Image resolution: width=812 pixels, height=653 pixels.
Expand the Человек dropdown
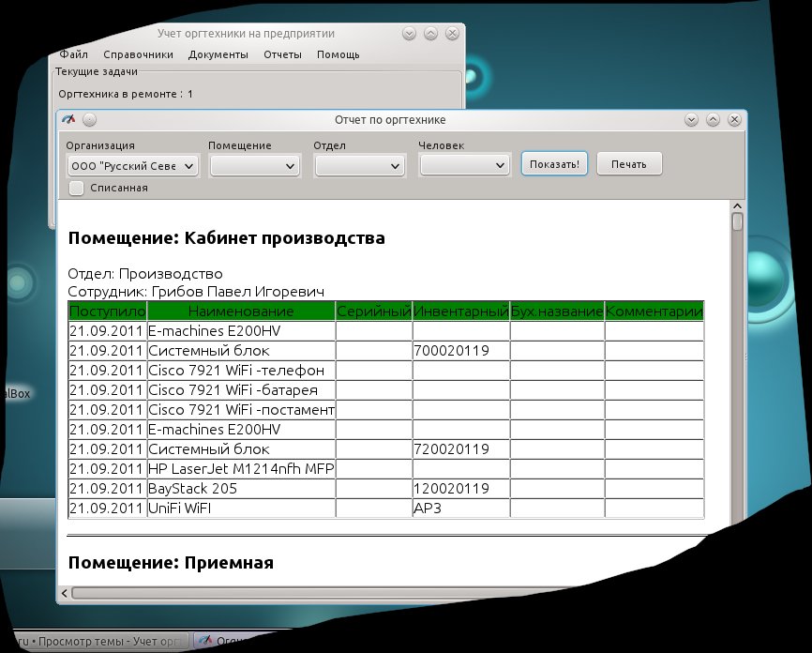click(x=464, y=165)
